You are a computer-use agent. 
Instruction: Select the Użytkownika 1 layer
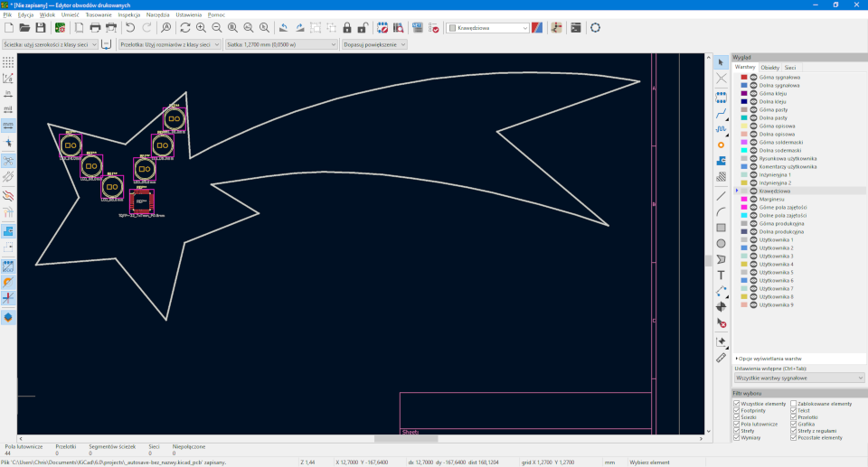coord(776,239)
